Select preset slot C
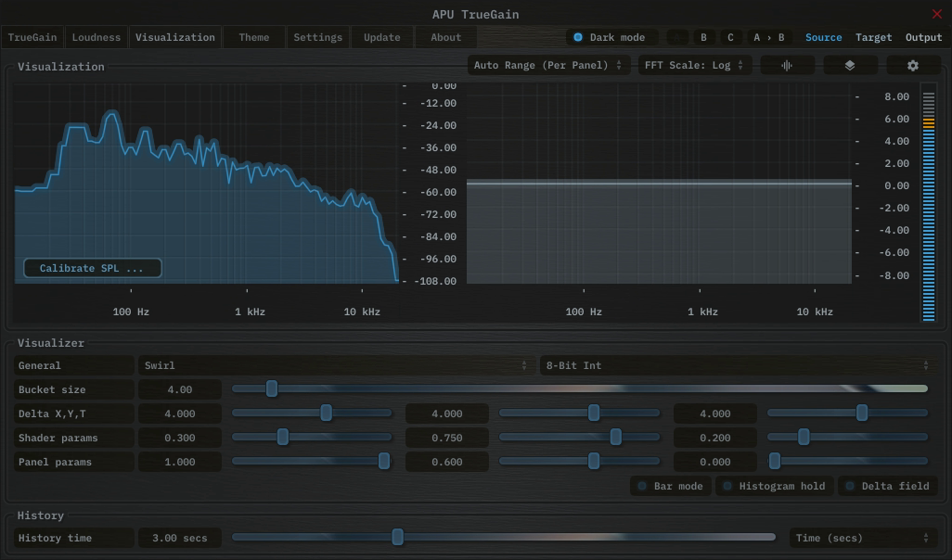952x560 pixels. [x=730, y=38]
